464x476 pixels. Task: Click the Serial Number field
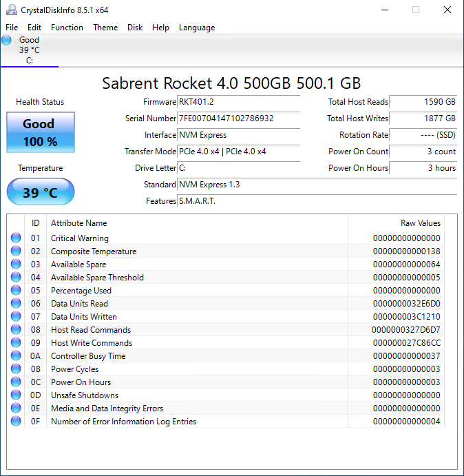pos(239,118)
